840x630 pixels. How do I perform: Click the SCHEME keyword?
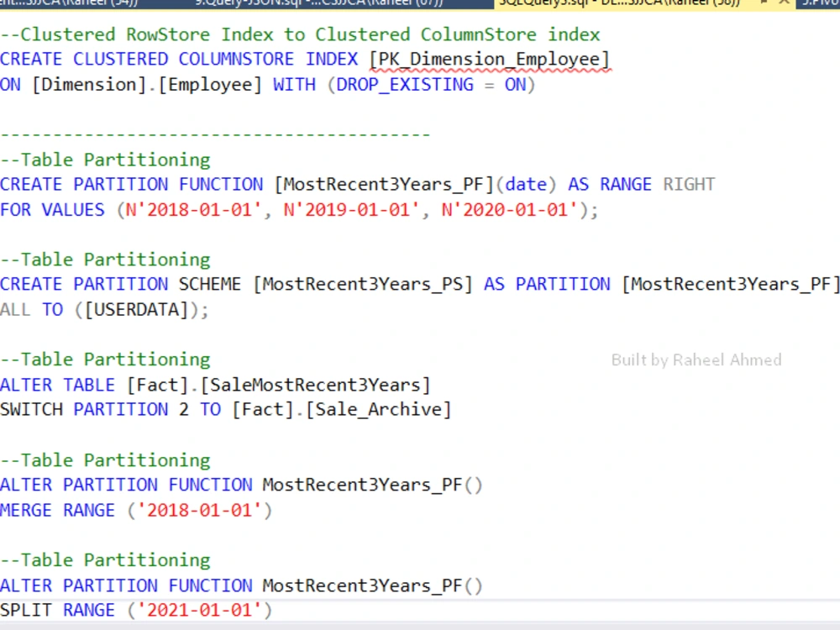[x=210, y=285]
